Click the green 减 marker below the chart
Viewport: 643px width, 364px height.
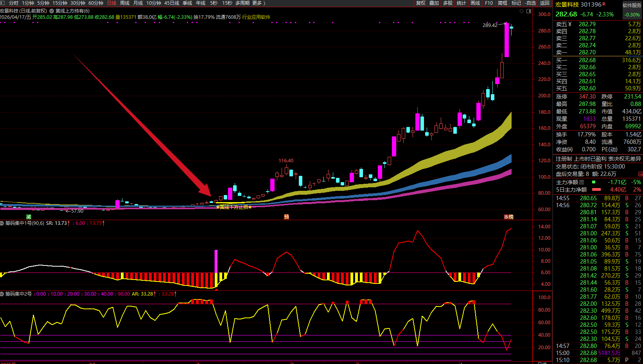(29, 217)
